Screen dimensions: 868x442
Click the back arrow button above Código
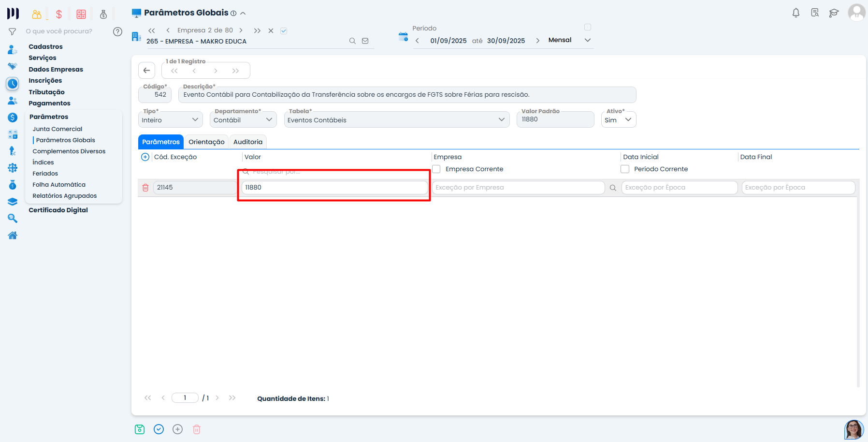pos(146,71)
